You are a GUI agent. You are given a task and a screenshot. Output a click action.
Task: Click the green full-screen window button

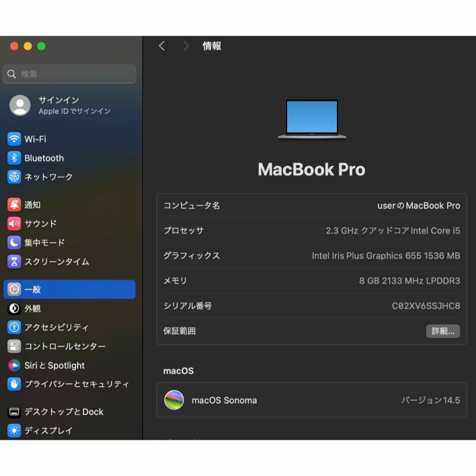coord(41,46)
